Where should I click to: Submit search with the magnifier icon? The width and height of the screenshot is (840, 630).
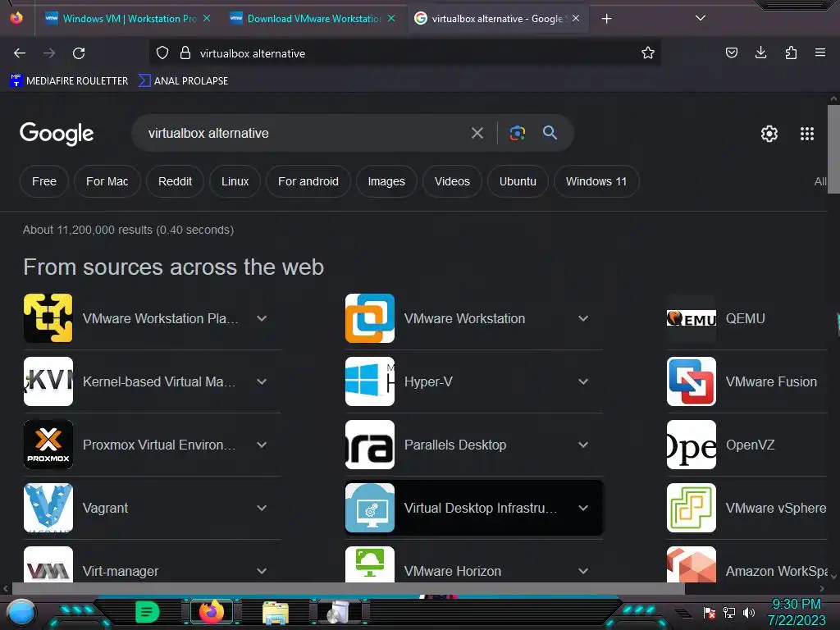tap(550, 132)
